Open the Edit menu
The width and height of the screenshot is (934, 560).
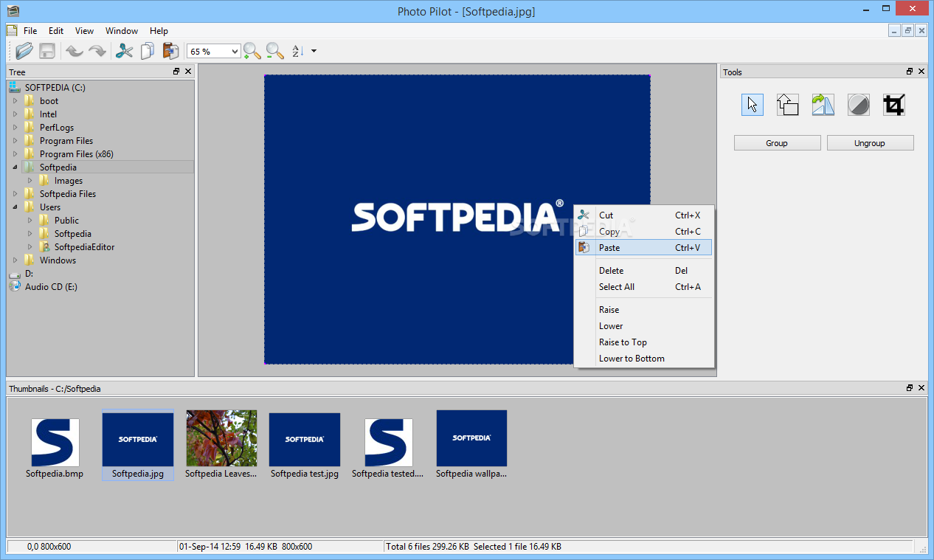click(56, 31)
